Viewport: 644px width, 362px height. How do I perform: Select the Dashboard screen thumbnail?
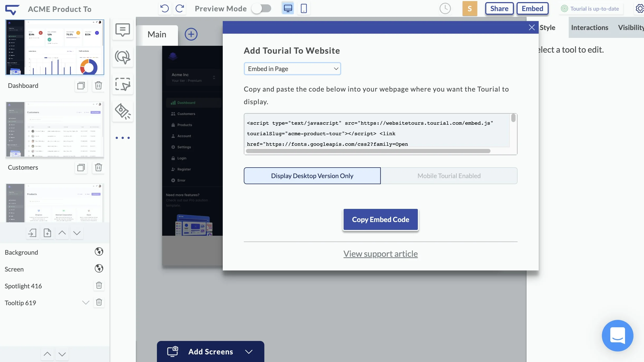tap(55, 47)
